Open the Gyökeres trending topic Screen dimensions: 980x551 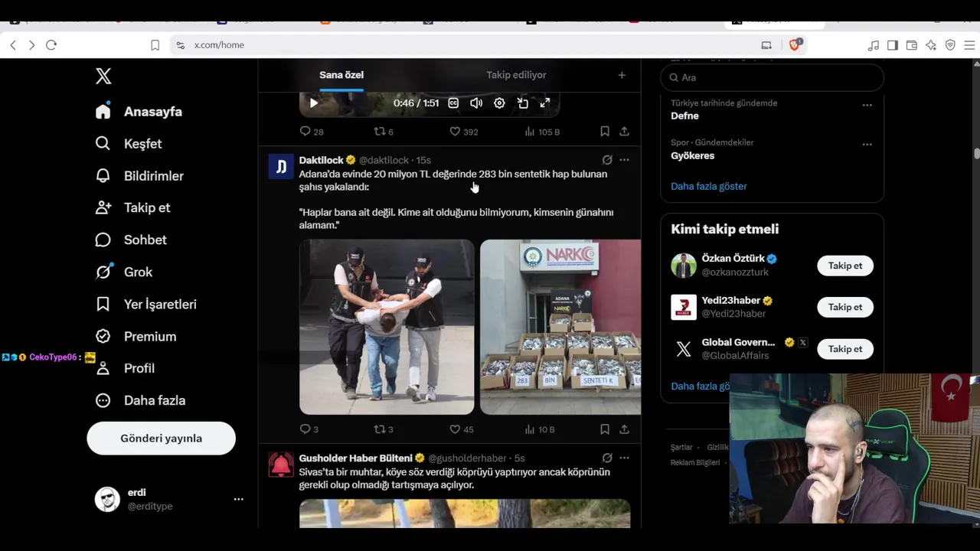[x=693, y=156]
